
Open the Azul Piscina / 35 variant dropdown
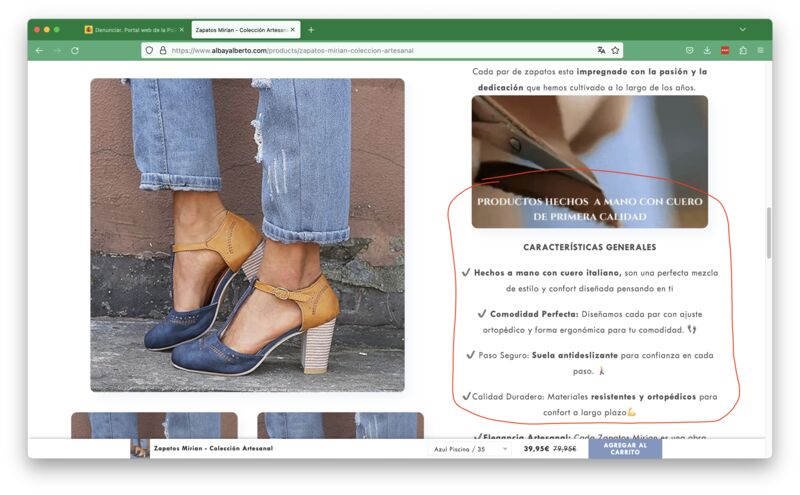(469, 449)
